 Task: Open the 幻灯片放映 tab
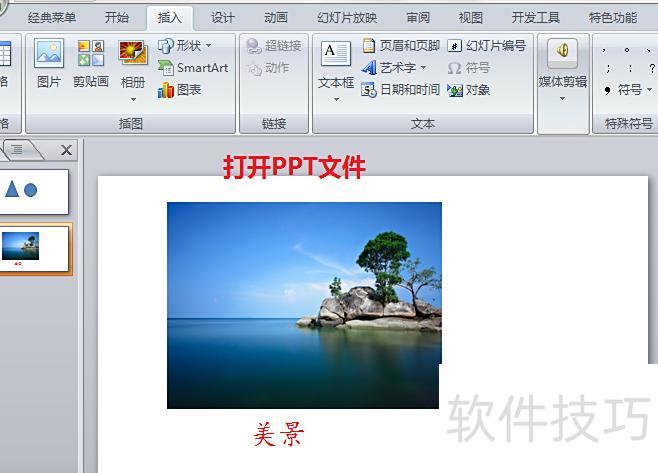tap(347, 18)
